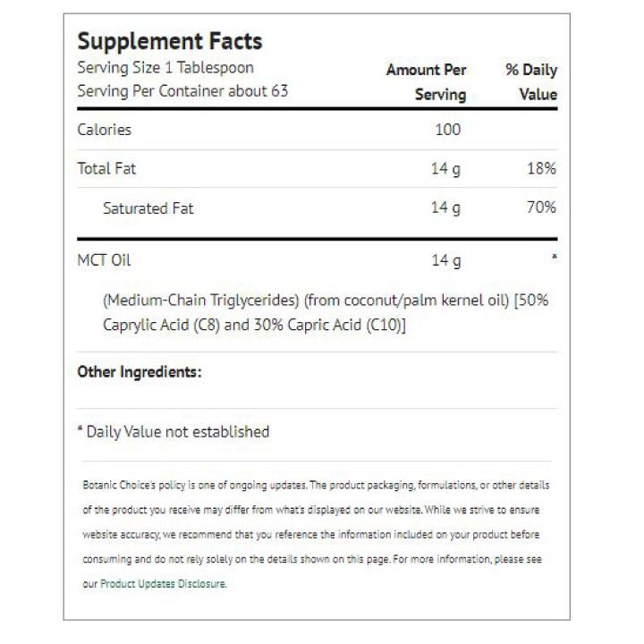Click the 14 g amount for MCT Oil

coord(445,260)
